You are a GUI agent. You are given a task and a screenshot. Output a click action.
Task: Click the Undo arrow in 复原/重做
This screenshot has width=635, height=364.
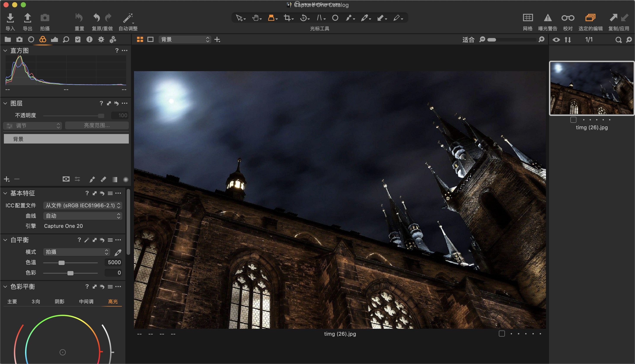pyautogui.click(x=97, y=18)
